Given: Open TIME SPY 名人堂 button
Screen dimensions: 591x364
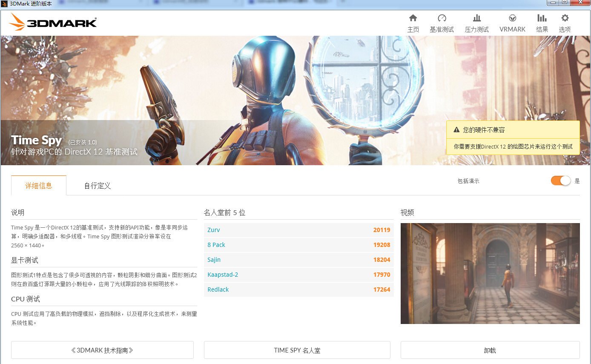Looking at the screenshot, I should pos(297,350).
